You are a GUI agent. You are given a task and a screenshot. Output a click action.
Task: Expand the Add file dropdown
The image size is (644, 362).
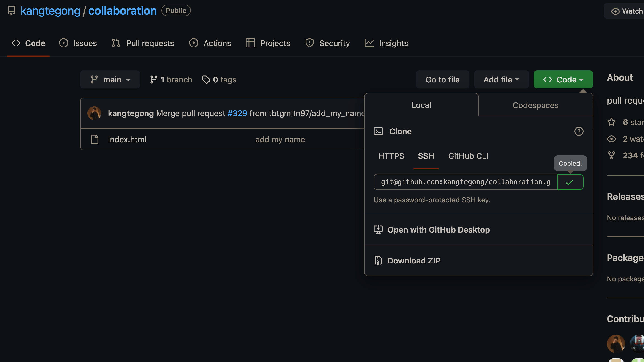501,80
